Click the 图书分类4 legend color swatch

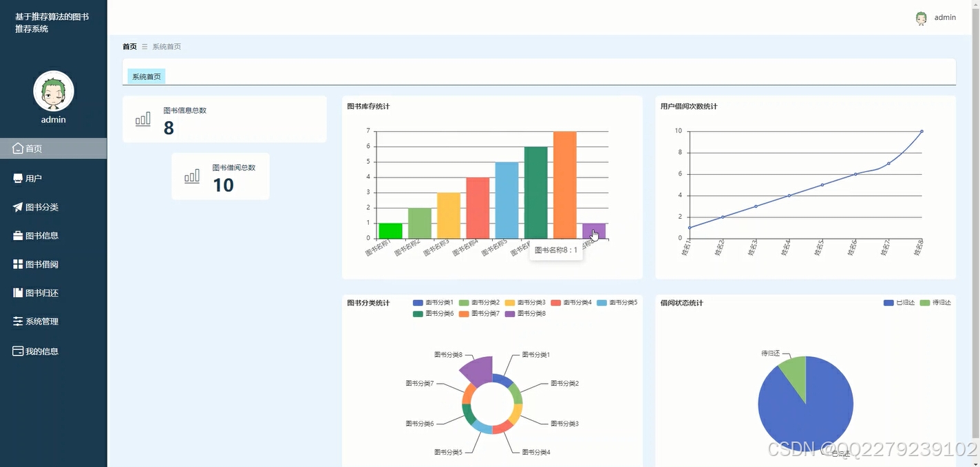(557, 303)
